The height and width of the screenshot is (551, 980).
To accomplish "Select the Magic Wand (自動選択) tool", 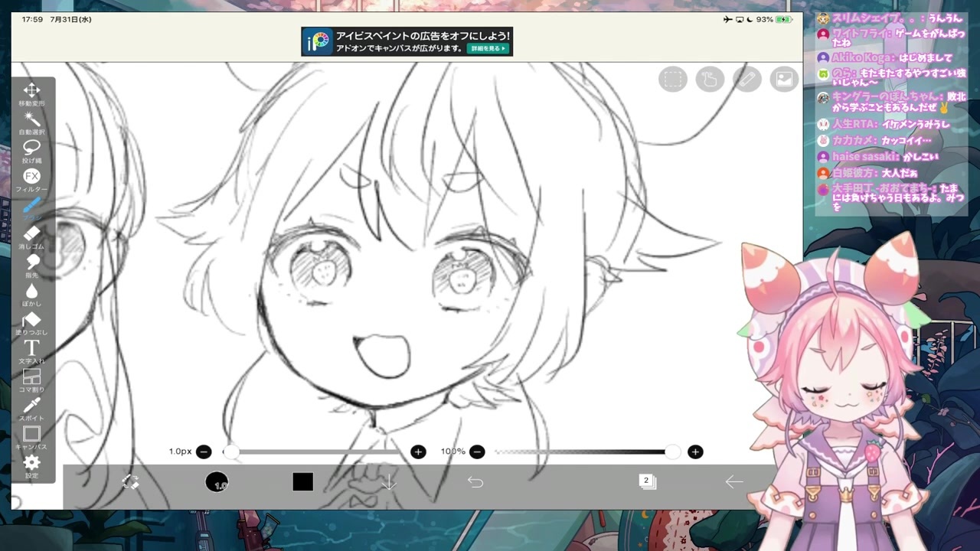I will coord(31,122).
